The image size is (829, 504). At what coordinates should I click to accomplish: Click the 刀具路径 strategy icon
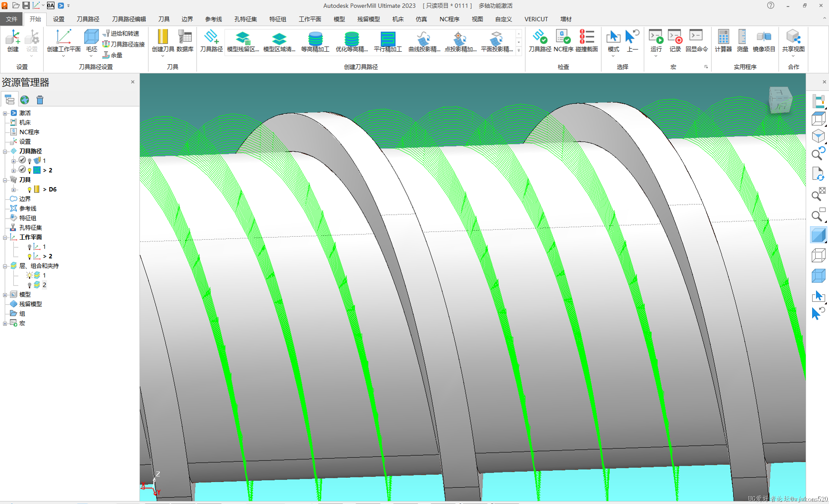211,41
